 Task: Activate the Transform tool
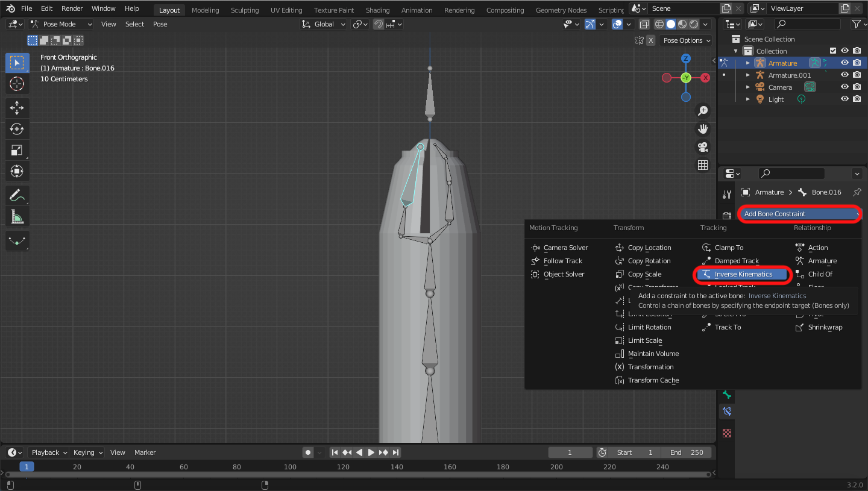pyautogui.click(x=17, y=171)
